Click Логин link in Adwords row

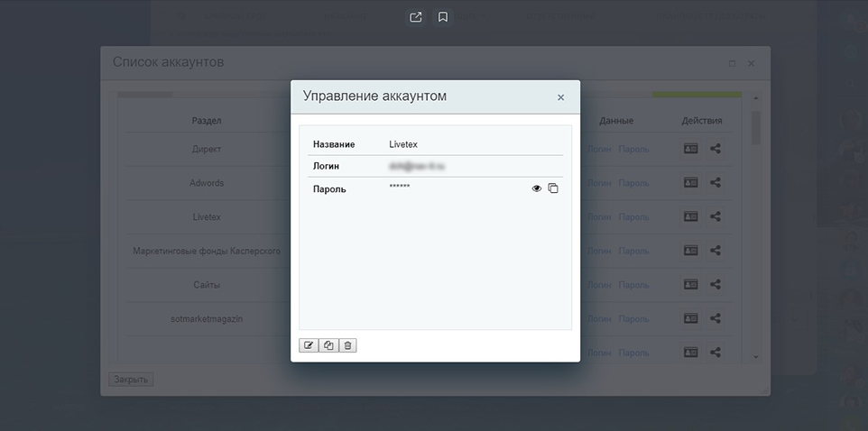(x=599, y=182)
